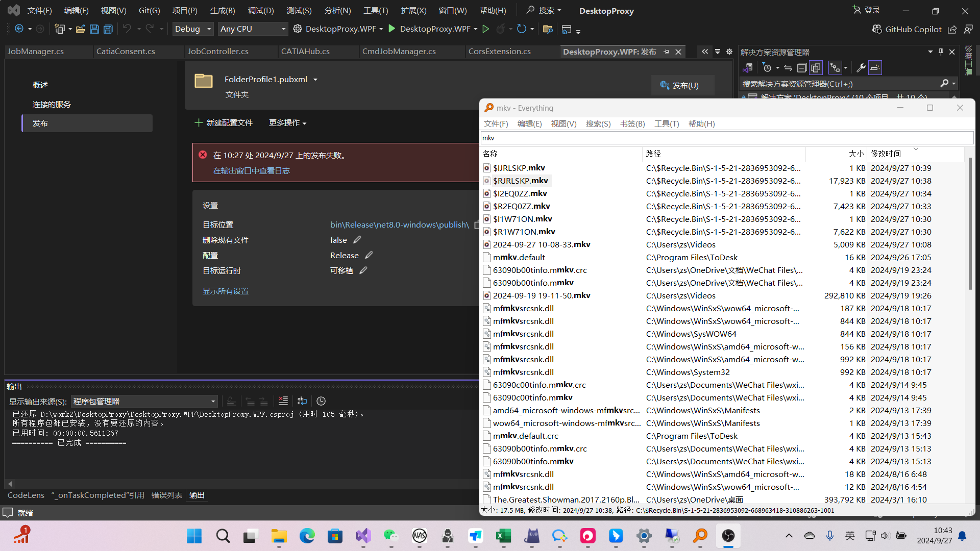Image resolution: width=980 pixels, height=551 pixels.
Task: Open the 生成(B) menu
Action: click(x=223, y=10)
